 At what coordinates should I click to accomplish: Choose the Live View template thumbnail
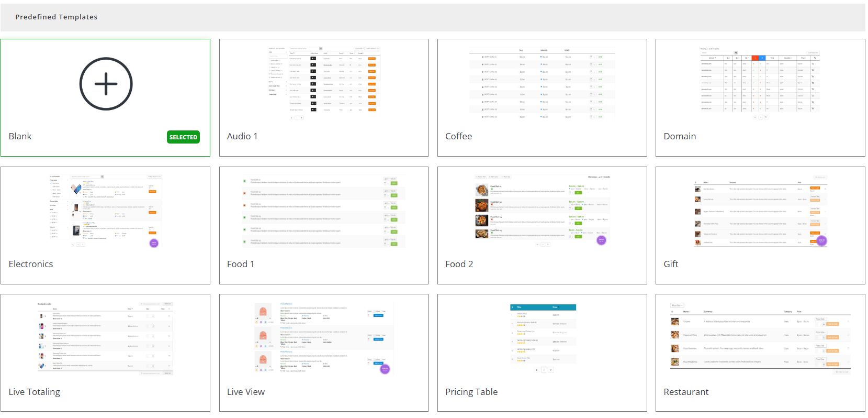[x=324, y=338]
